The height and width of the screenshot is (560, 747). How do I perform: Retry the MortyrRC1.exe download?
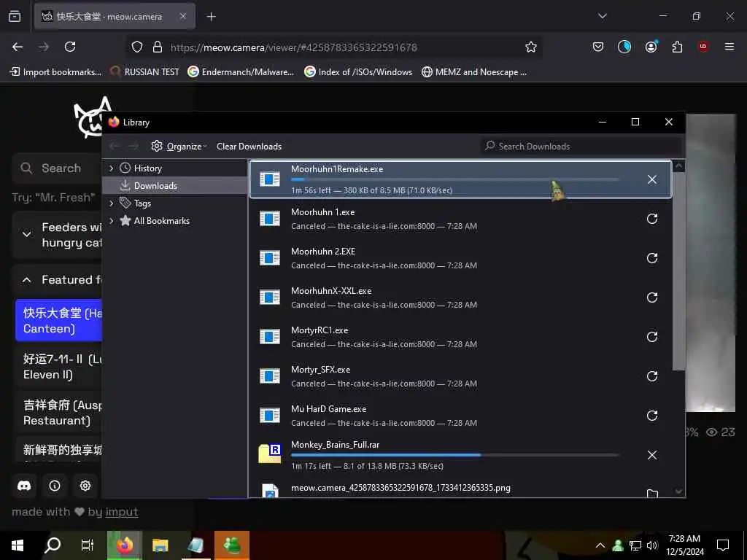point(651,337)
